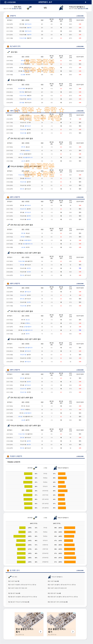Open LIVESCORE link in 3쿼터 상대전적 section

[x=80, y=284]
